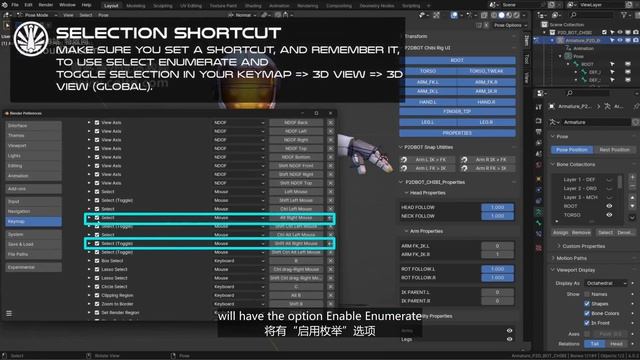The image size is (640, 360).
Task: Click the PROPERTIES button in Rig UI
Action: (x=457, y=133)
